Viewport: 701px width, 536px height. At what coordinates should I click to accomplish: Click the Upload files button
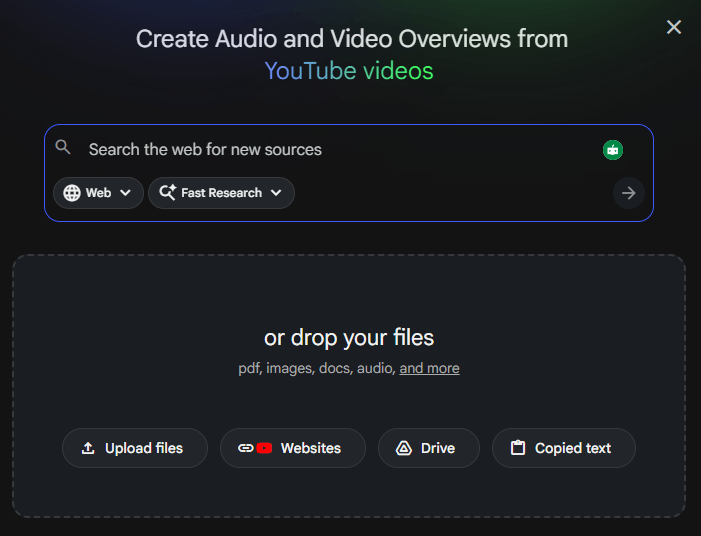[x=135, y=448]
